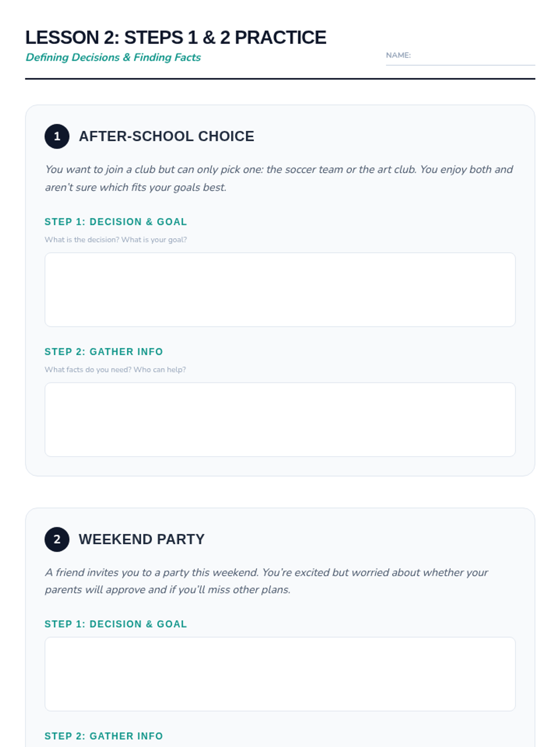The width and height of the screenshot is (560, 747).
Task: Click the number 1 circle badge
Action: (57, 136)
